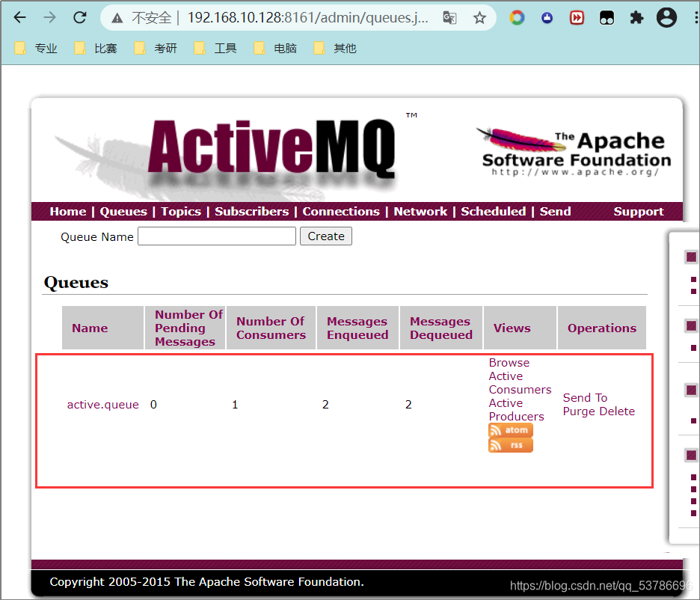700x600 pixels.
Task: Open the Support link
Action: pyautogui.click(x=639, y=211)
